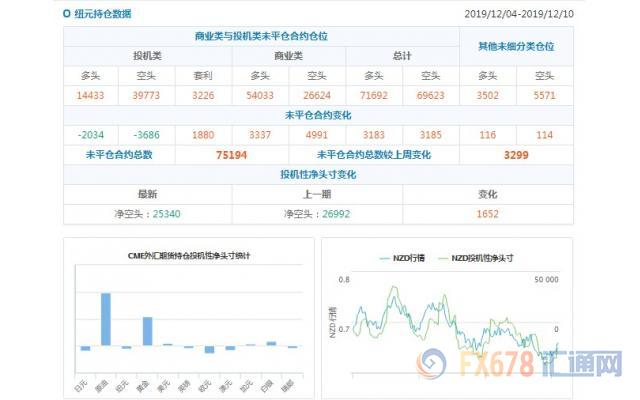The width and height of the screenshot is (640, 400).
Task: Click the value 3226
Action: tap(203, 96)
